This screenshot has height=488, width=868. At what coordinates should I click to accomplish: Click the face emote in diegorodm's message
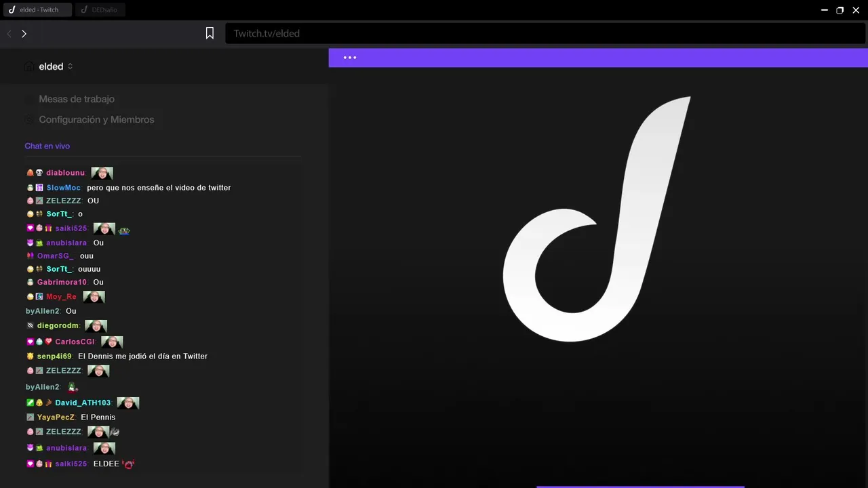[x=96, y=326]
